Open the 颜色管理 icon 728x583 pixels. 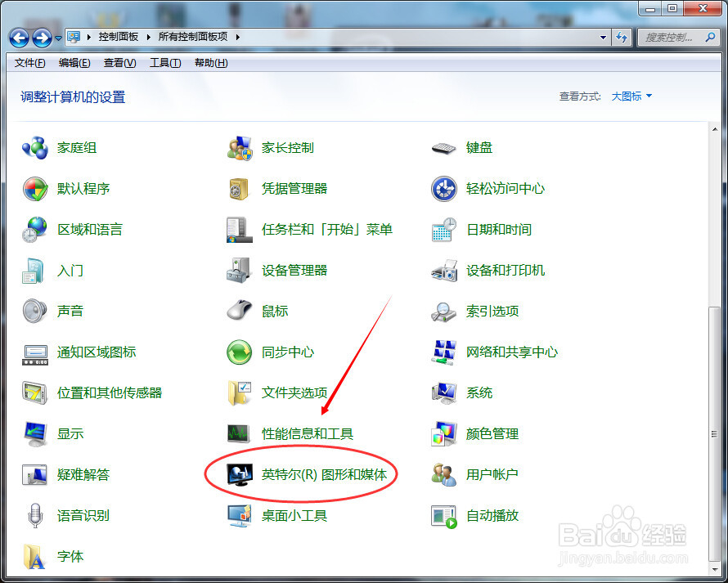[444, 434]
